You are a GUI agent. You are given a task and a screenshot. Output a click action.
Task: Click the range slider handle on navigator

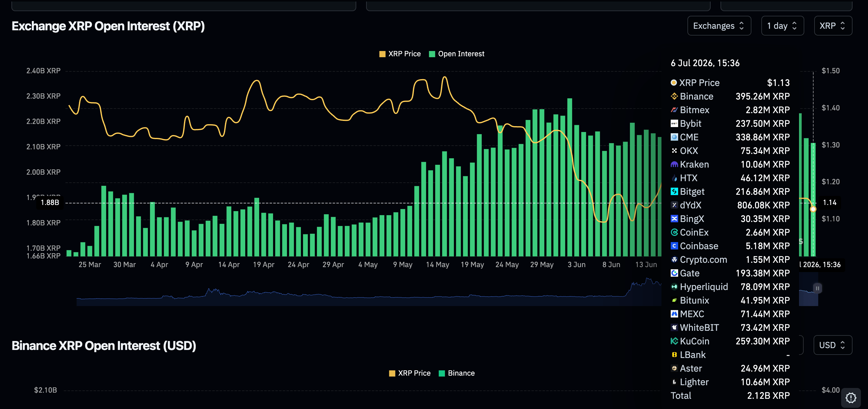(817, 288)
